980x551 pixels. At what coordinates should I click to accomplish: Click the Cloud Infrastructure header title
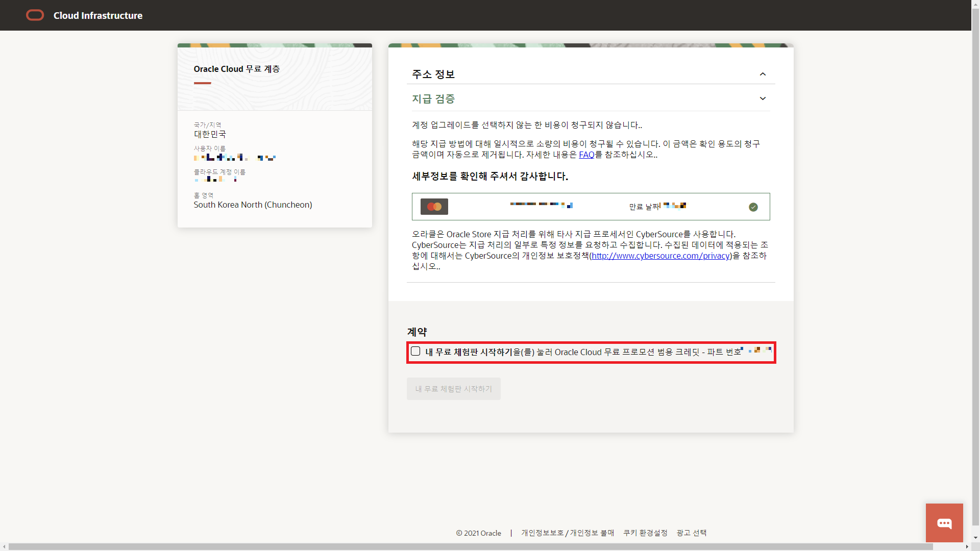click(x=98, y=16)
